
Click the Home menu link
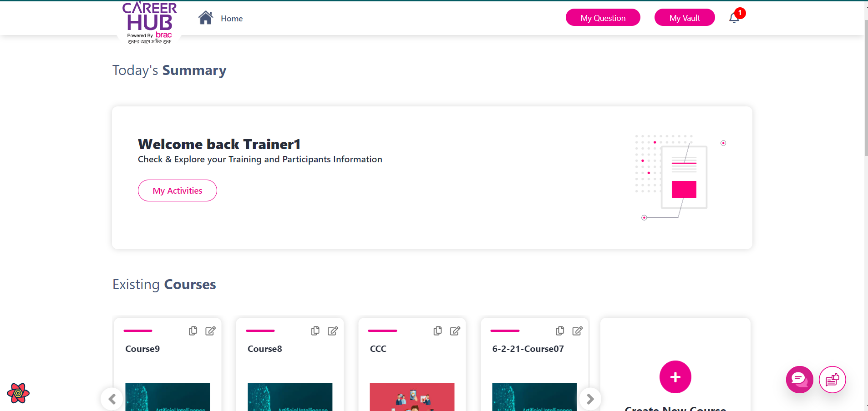[232, 19]
